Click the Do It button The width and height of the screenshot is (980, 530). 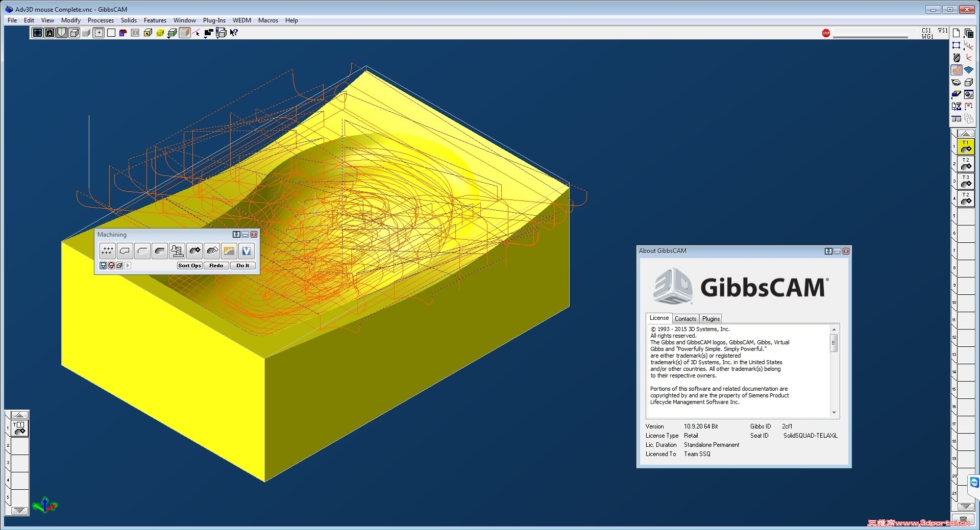click(x=243, y=266)
